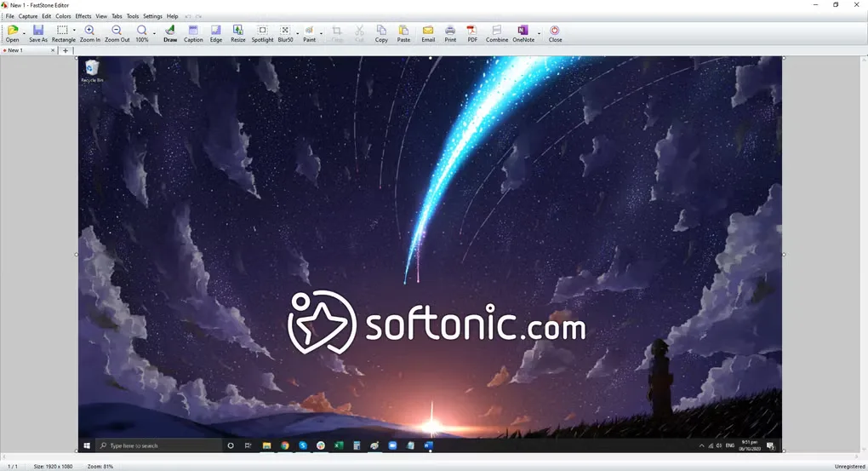Expand the OneNote dropdown arrow
The height and width of the screenshot is (471, 868).
[539, 33]
